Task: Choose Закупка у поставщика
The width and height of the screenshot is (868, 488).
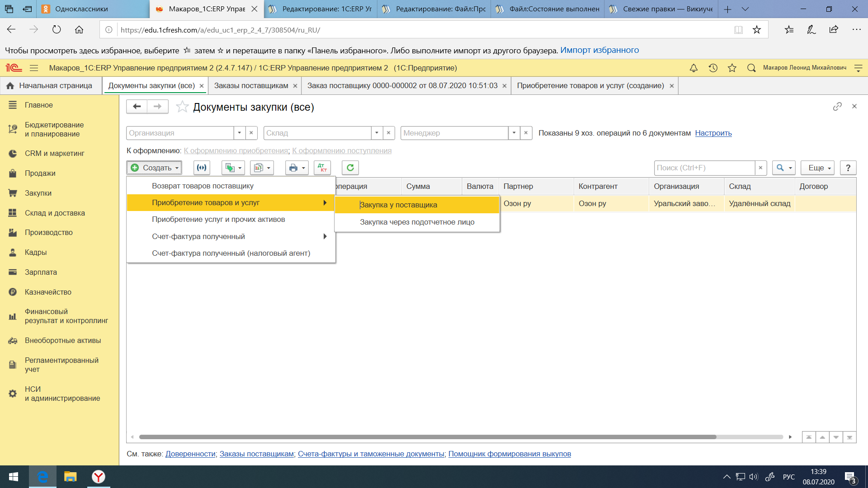Action: (x=417, y=205)
